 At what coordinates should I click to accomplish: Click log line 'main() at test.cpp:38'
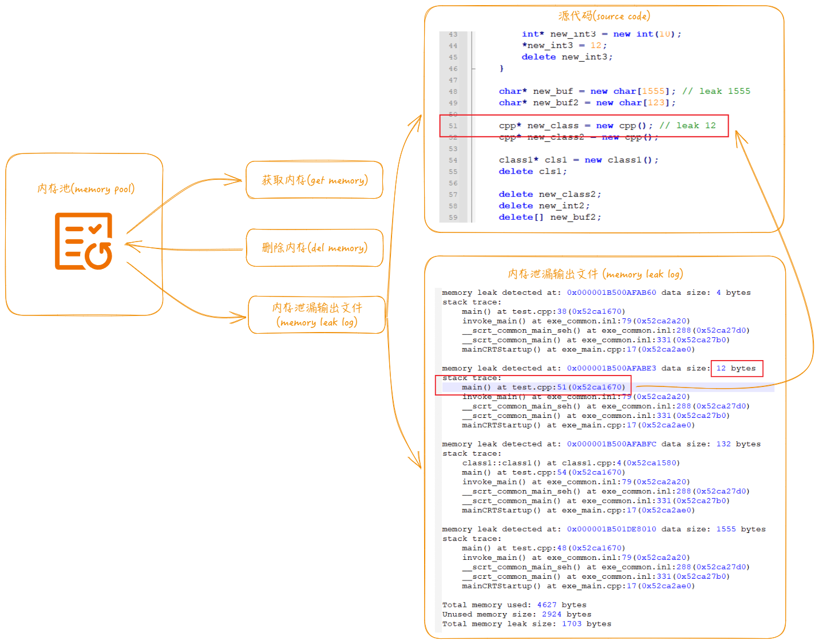click(x=544, y=312)
